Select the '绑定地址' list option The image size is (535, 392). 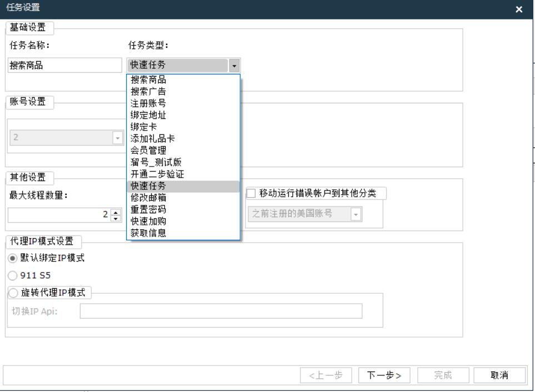(148, 115)
